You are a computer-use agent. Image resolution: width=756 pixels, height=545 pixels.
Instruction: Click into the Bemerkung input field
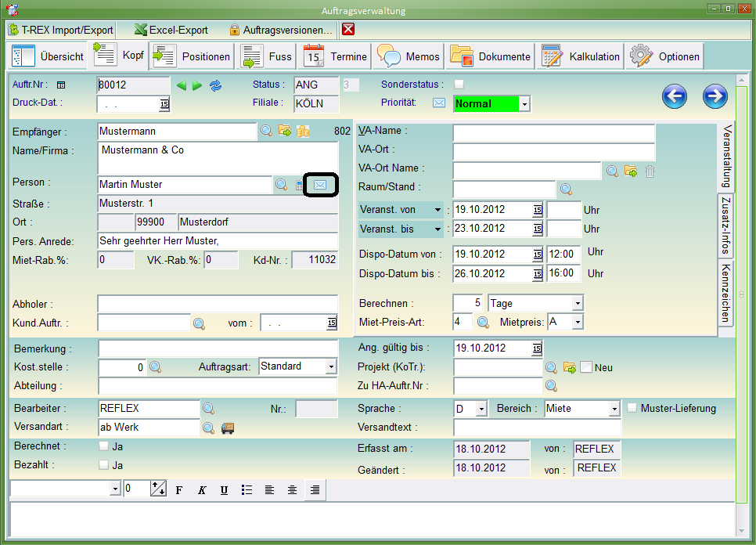click(218, 348)
